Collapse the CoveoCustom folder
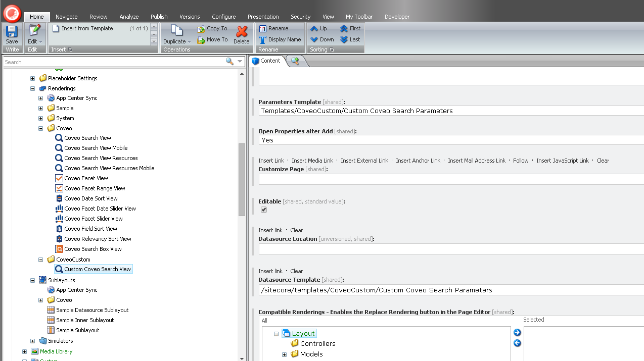This screenshot has height=361, width=644. [41, 260]
